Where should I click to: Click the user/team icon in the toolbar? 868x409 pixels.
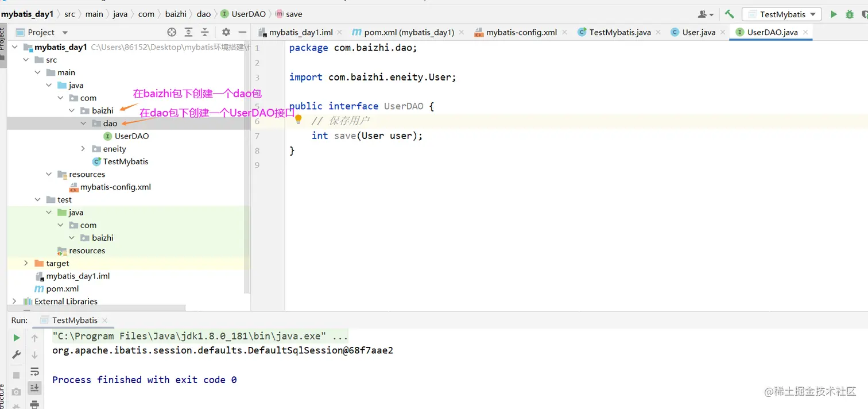[706, 14]
